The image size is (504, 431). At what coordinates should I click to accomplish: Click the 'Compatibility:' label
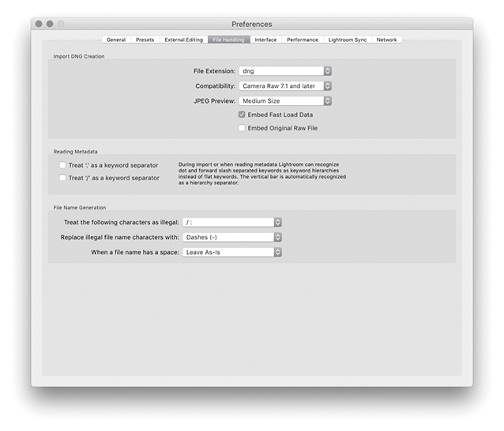(216, 86)
